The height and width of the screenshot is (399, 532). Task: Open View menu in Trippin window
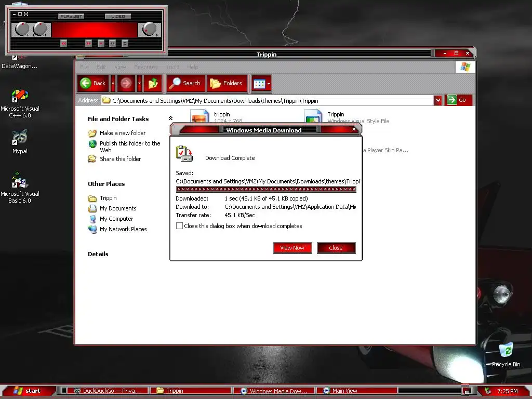(120, 67)
